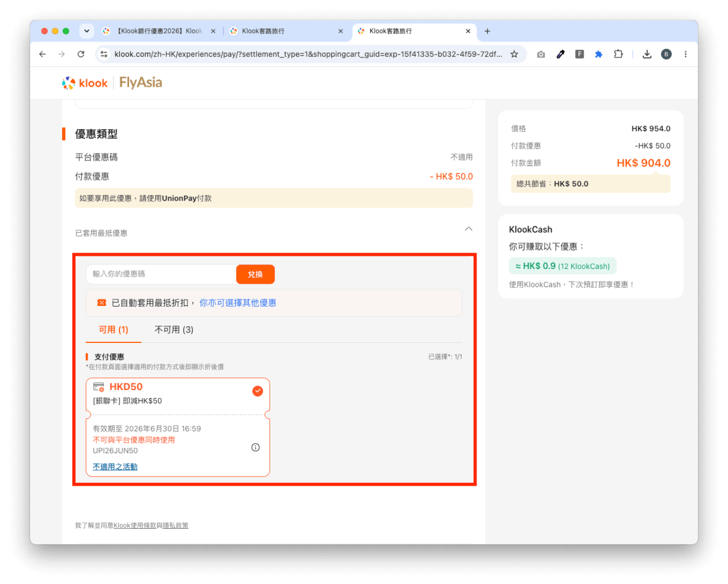Go back using the browser back arrow
728x584 pixels.
[42, 54]
